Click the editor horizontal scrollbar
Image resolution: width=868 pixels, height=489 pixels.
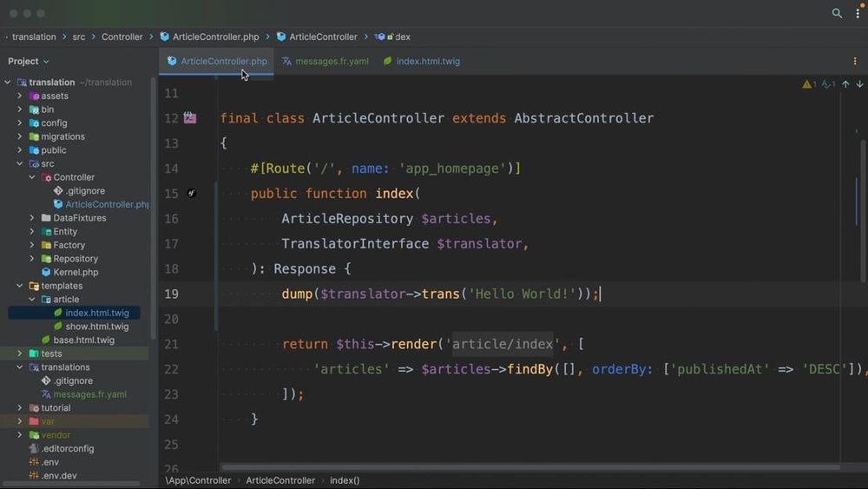pos(530,466)
